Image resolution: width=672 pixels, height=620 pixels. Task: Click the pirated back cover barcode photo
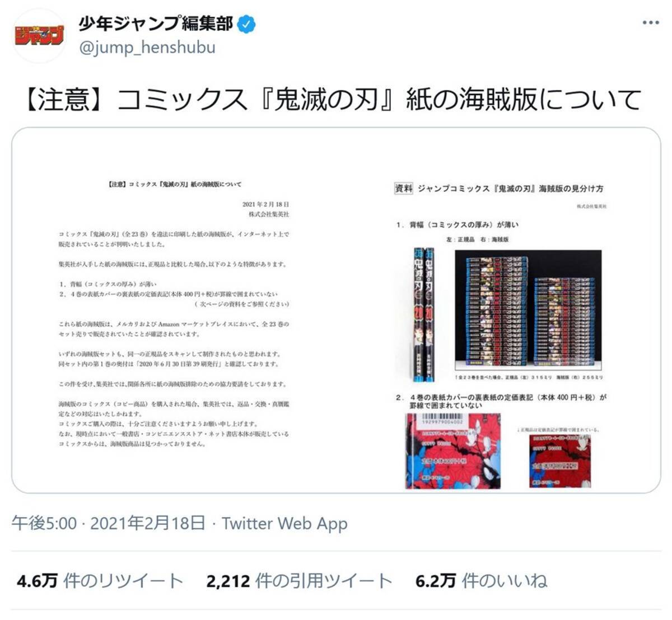453,452
